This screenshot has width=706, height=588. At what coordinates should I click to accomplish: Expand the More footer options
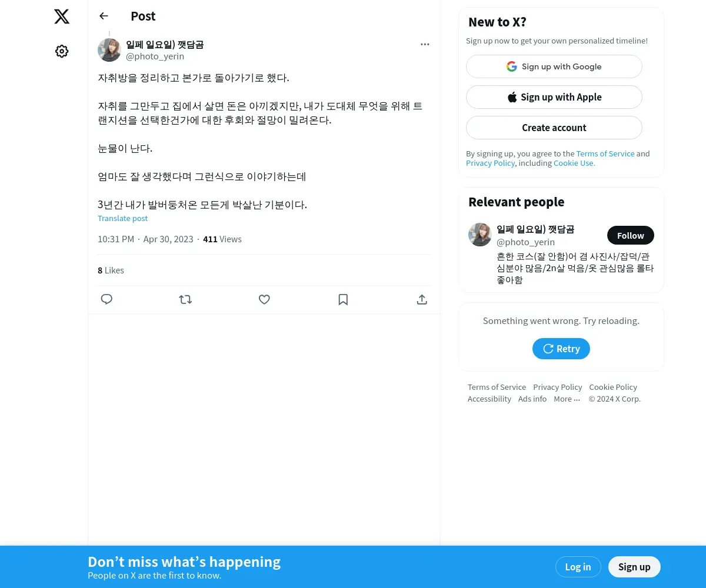point(567,399)
